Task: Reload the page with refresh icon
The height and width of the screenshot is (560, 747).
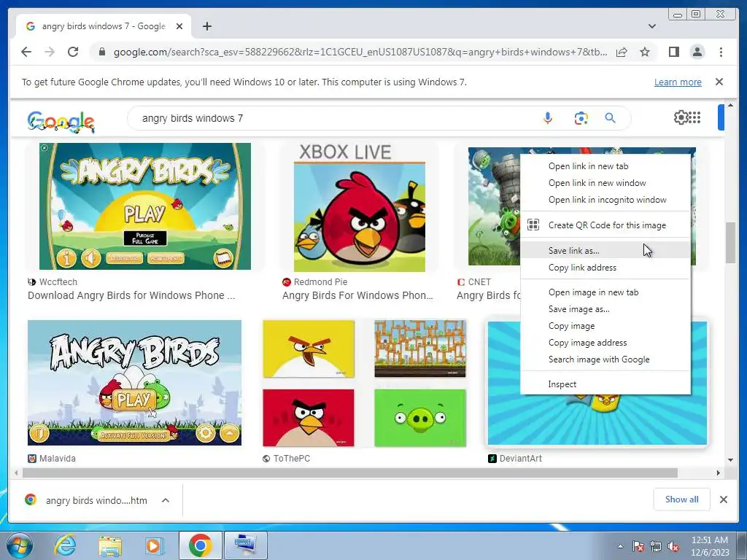Action: click(72, 52)
